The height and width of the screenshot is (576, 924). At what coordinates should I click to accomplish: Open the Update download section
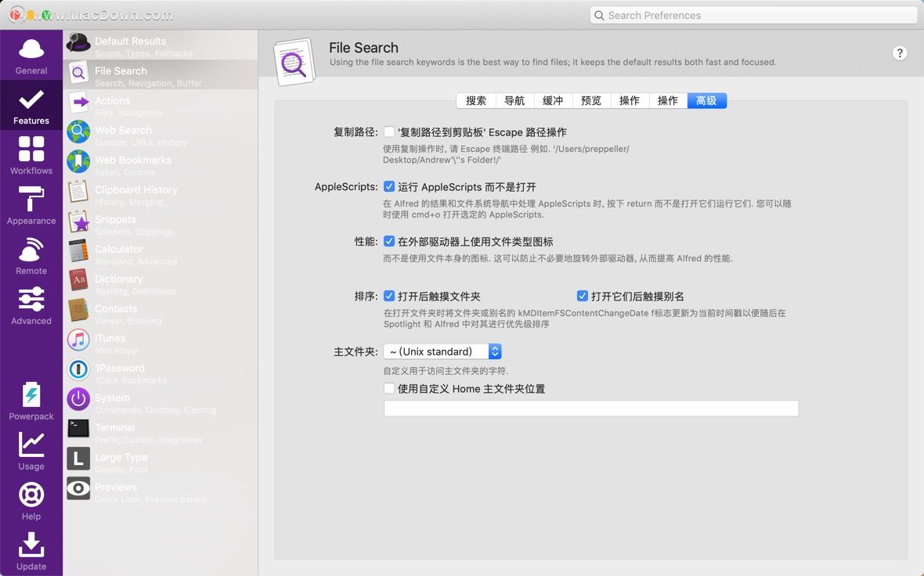pyautogui.click(x=31, y=552)
